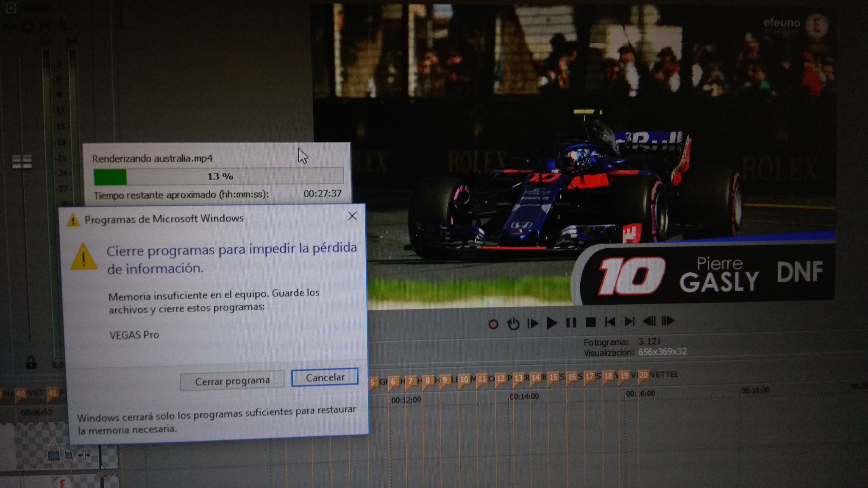Step back one frame with Previous Frame
Screen dimensions: 868x488
649,321
